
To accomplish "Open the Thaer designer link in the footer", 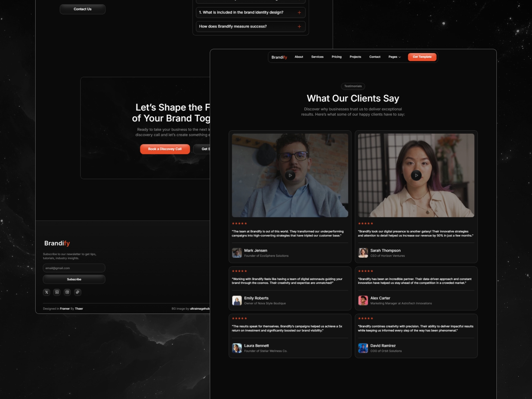I will [79, 309].
